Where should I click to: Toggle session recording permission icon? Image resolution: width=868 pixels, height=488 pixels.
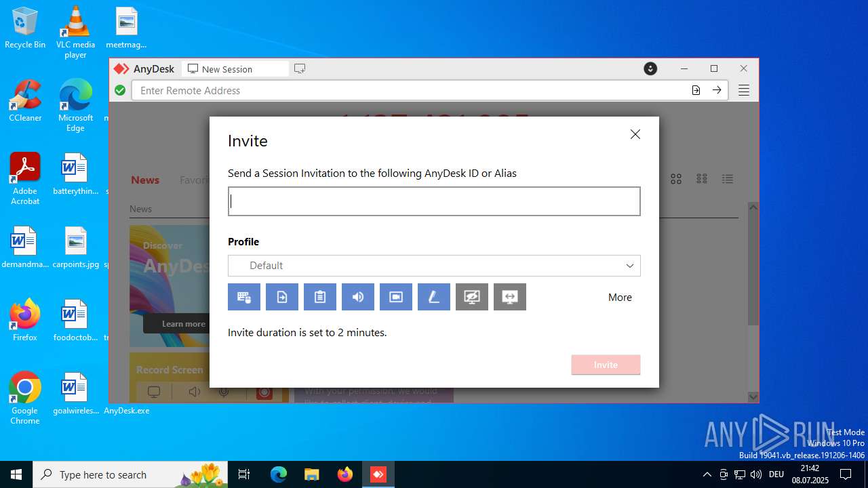pos(396,297)
